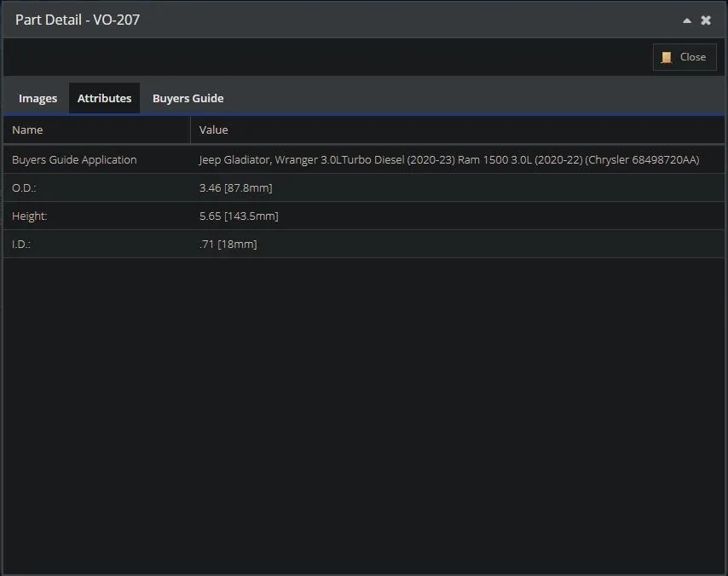
Task: Dismiss dialog via the X icon
Action: [x=706, y=20]
